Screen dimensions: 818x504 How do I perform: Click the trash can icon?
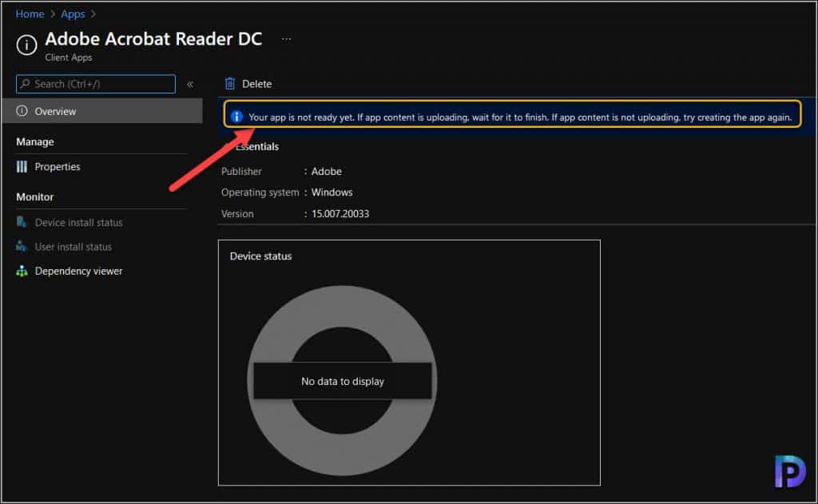click(x=230, y=84)
